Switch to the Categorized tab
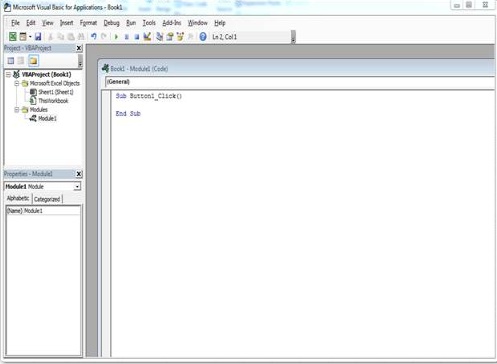 [47, 199]
